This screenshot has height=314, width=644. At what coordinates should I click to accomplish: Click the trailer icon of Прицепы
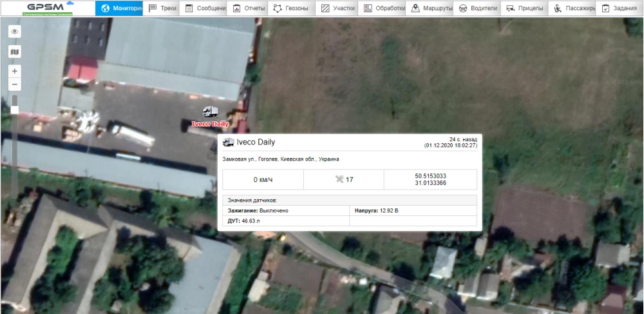click(511, 8)
